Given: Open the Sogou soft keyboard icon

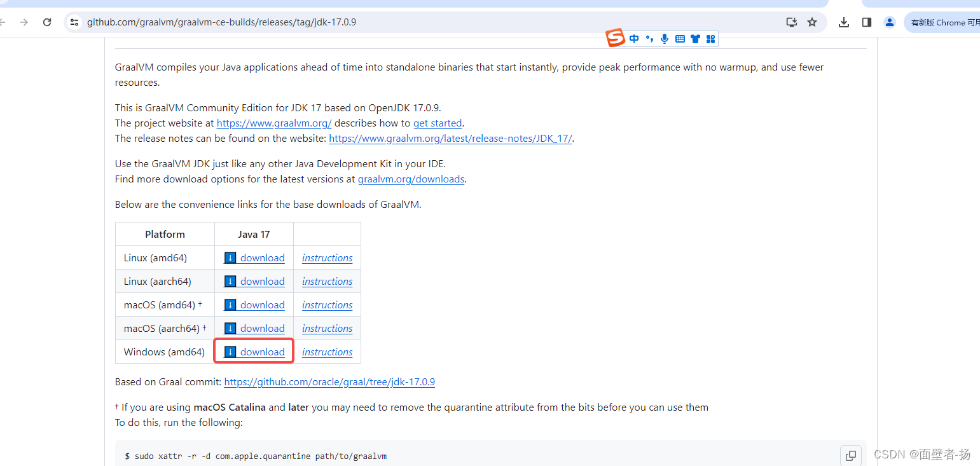Looking at the screenshot, I should pyautogui.click(x=680, y=39).
